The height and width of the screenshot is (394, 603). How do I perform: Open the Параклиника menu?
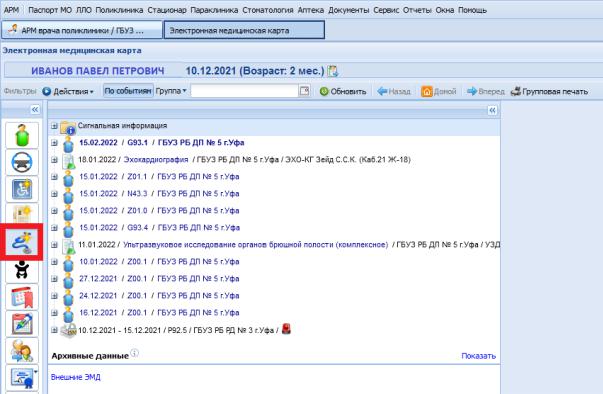(x=214, y=10)
